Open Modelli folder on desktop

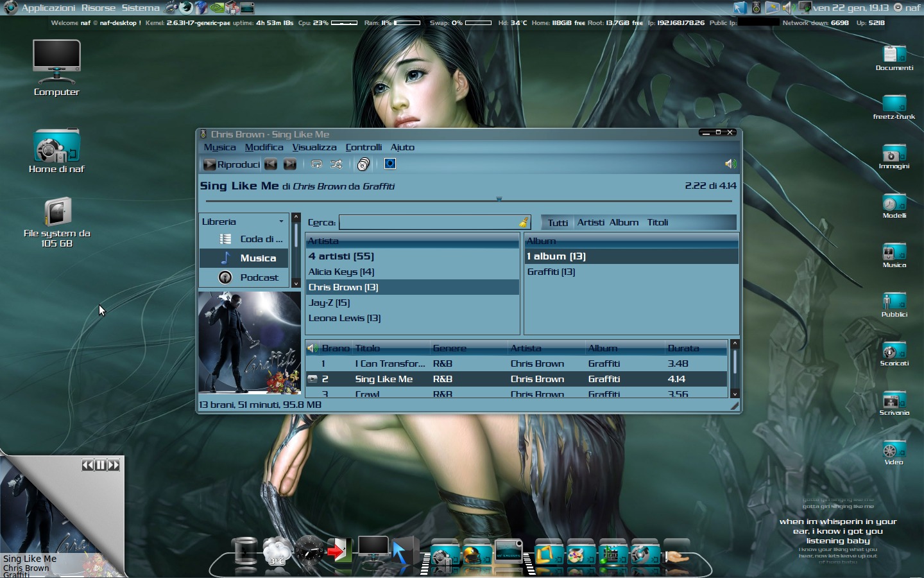click(x=894, y=206)
